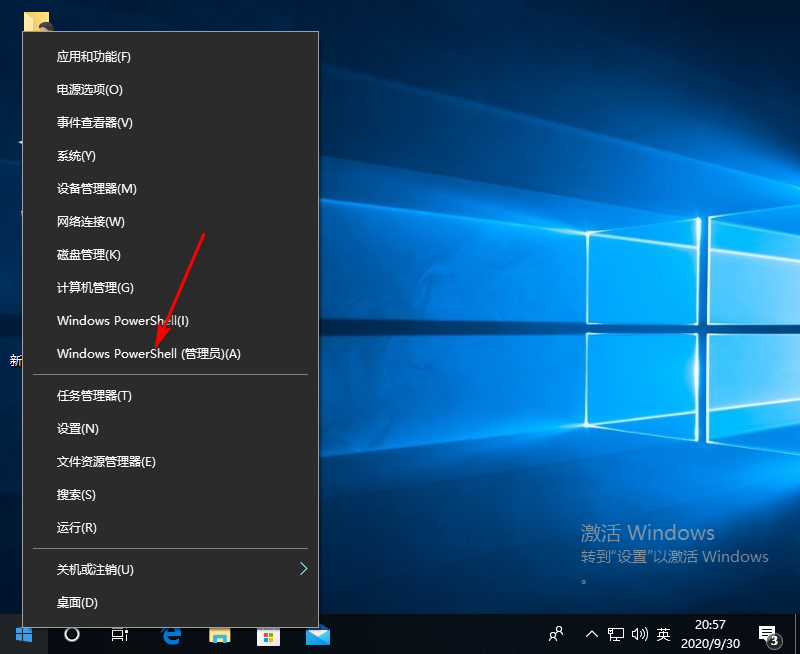Launch Windows PowerShell (管理员)

(x=145, y=353)
